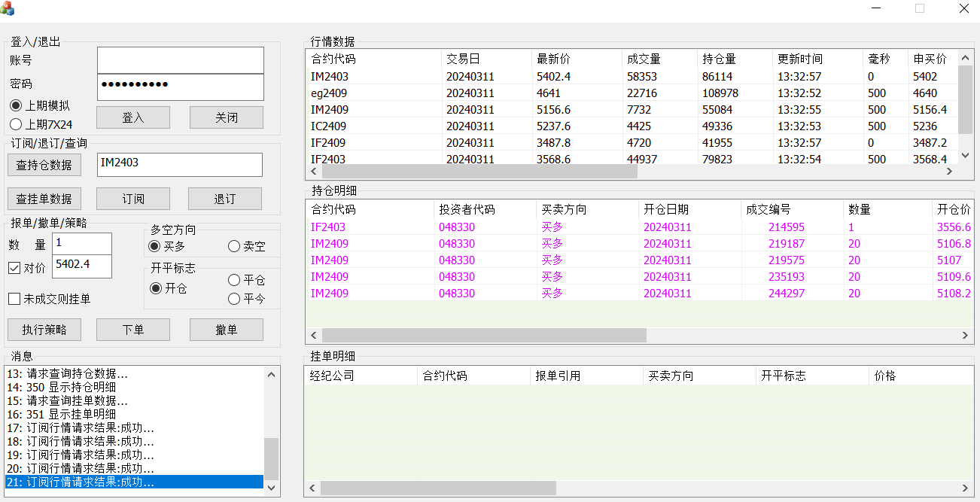Viewport: 980px width, 502px height.
Task: Click the right arrow of market data scrollbar
Action: (950, 171)
